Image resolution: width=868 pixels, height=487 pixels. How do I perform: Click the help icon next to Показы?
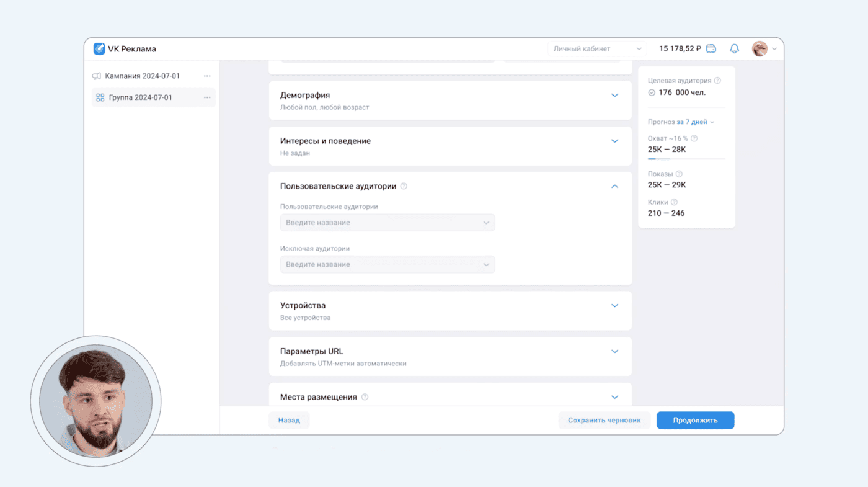tap(679, 174)
